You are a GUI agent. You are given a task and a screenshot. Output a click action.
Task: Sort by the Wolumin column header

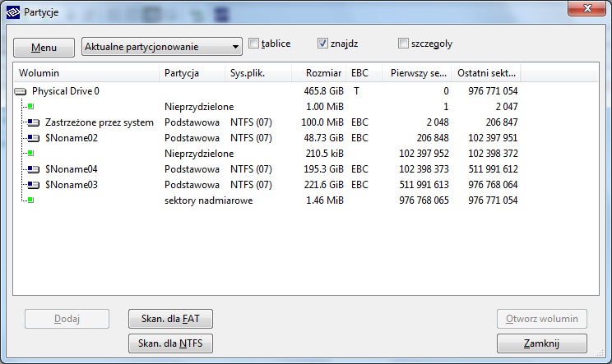pos(86,73)
